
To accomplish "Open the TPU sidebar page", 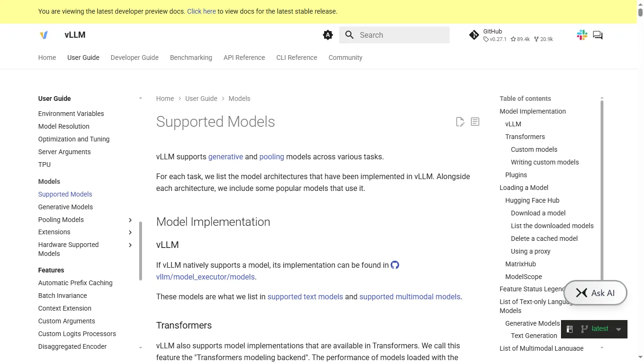I will (x=44, y=165).
